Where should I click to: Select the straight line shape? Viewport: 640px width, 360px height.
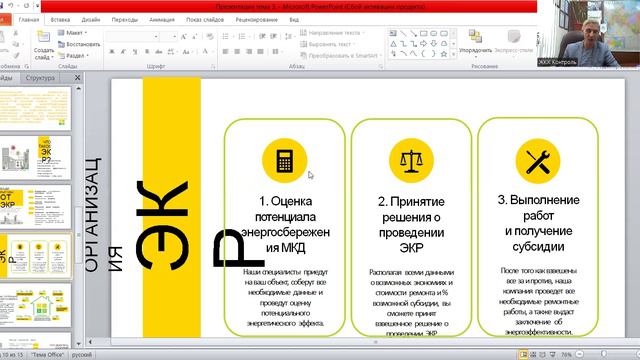tap(403, 33)
